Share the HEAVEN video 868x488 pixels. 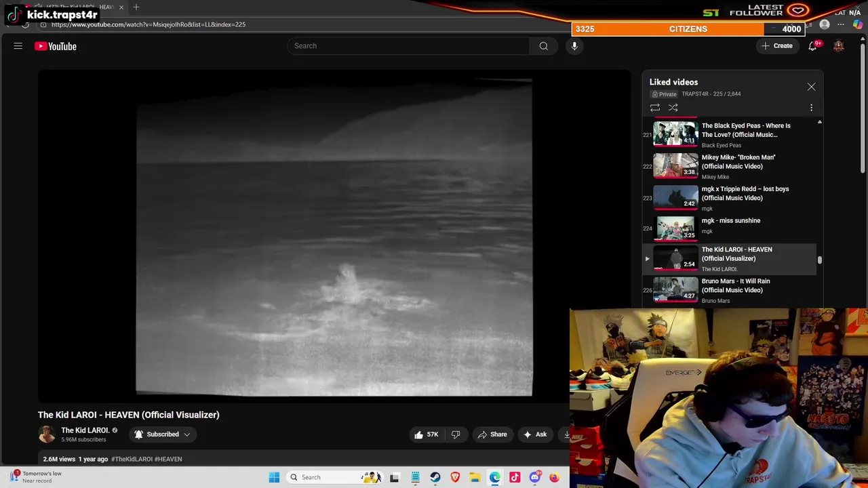coord(492,434)
